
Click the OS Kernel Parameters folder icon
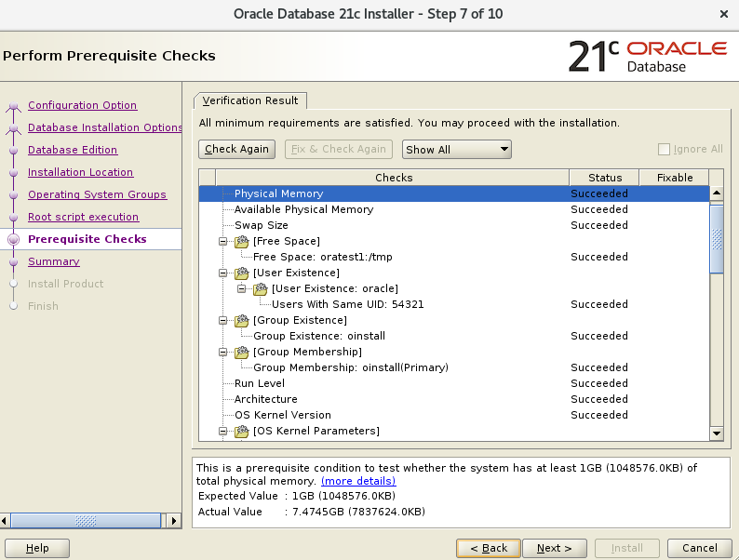pos(242,431)
